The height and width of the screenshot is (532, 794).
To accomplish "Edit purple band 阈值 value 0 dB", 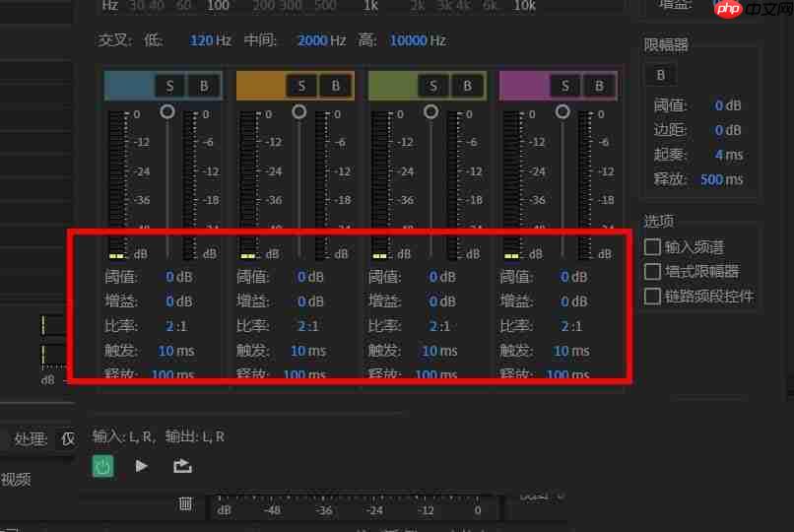I will point(573,277).
